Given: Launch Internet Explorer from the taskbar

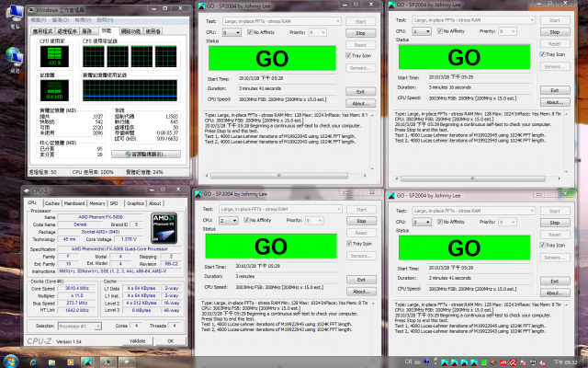Looking at the screenshot, I should pos(33,362).
